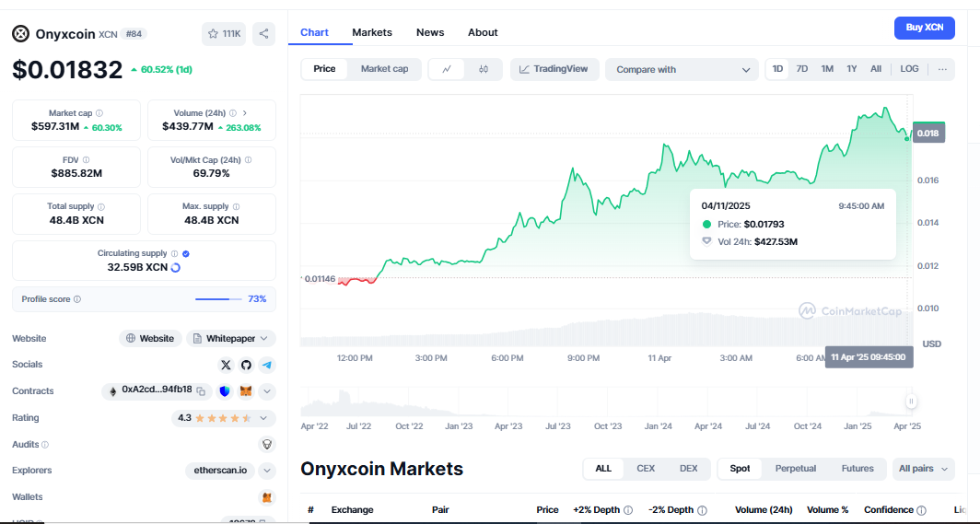Set chart range to 1Y
This screenshot has height=524, width=980.
coord(851,69)
